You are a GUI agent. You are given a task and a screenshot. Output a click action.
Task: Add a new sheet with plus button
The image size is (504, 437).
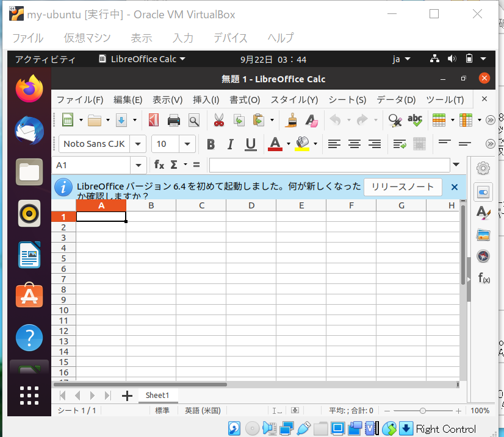click(x=127, y=396)
